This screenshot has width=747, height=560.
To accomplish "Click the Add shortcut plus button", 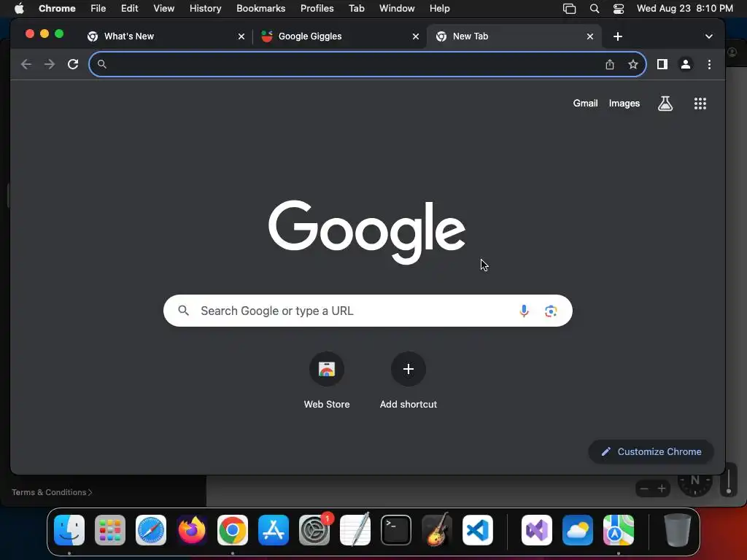I will click(409, 369).
